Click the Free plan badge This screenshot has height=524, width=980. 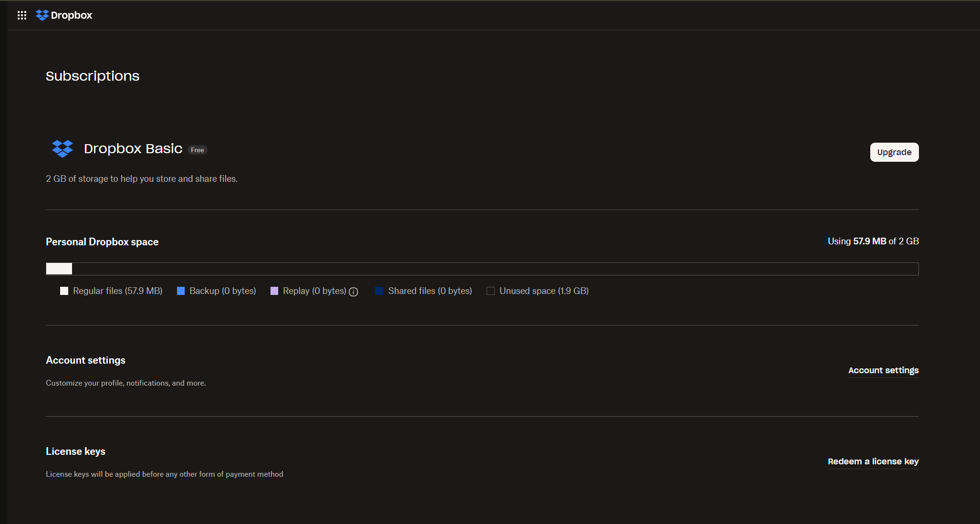pyautogui.click(x=198, y=150)
